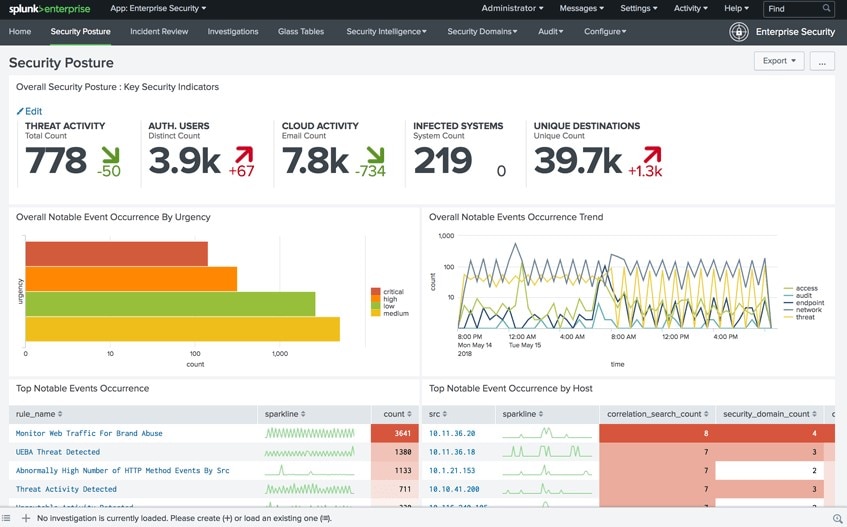Click the Splunk enterprise logo
847x527 pixels.
click(x=49, y=9)
